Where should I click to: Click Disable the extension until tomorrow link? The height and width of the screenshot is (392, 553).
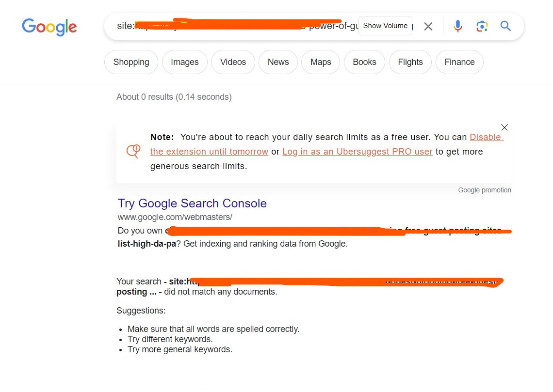coord(209,152)
